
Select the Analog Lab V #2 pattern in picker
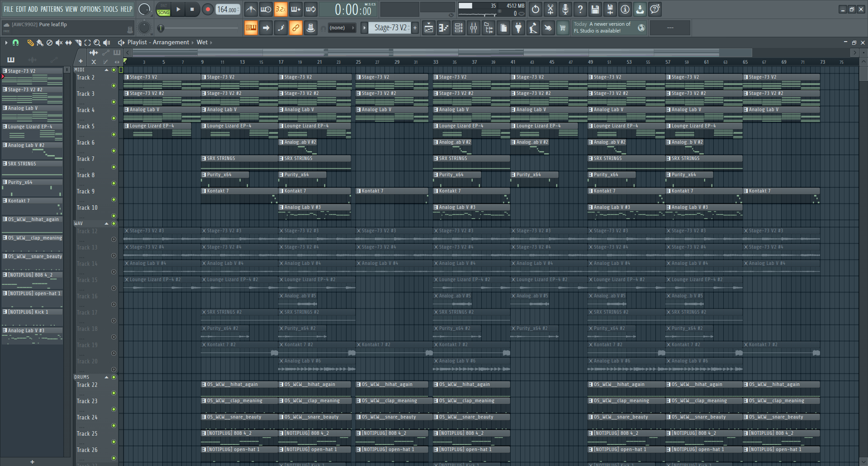click(32, 151)
